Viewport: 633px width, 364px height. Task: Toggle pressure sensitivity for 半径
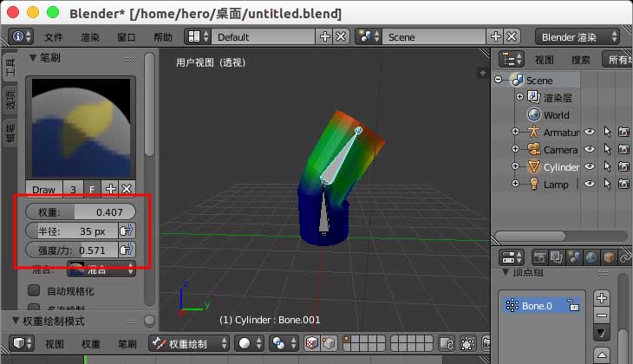click(127, 231)
